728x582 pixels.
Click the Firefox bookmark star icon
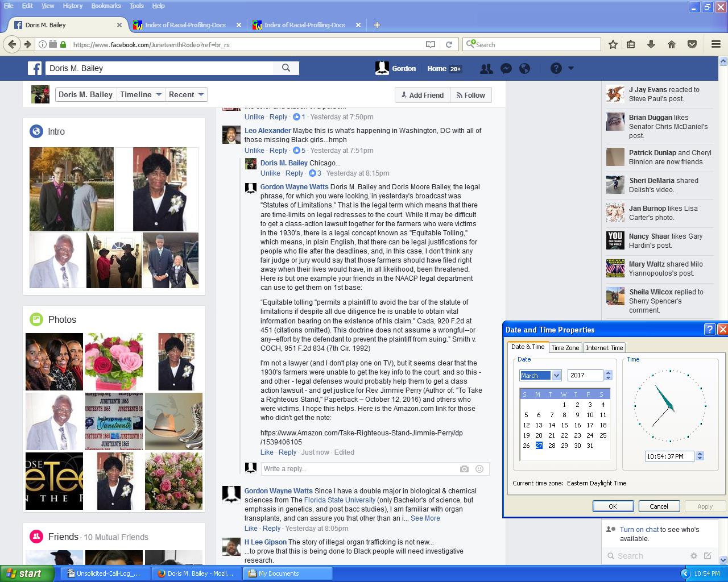613,44
